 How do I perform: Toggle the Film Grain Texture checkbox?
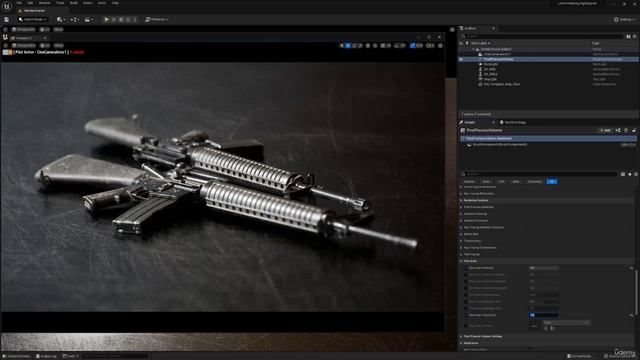click(466, 326)
